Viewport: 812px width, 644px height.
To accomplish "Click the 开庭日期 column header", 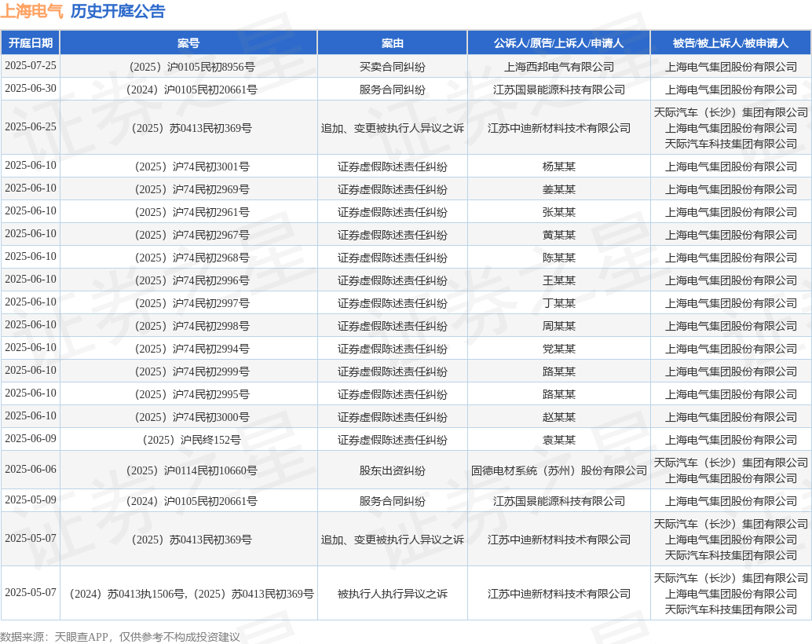I will tap(31, 43).
